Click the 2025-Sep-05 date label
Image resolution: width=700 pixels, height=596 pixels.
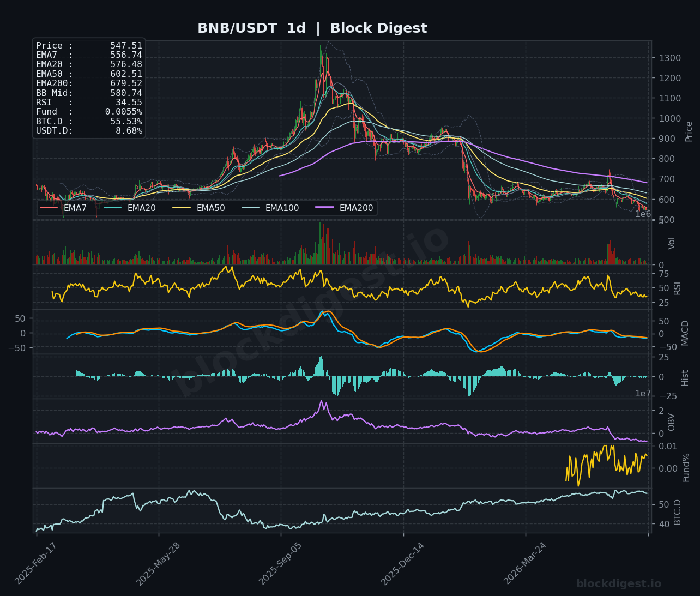280,564
